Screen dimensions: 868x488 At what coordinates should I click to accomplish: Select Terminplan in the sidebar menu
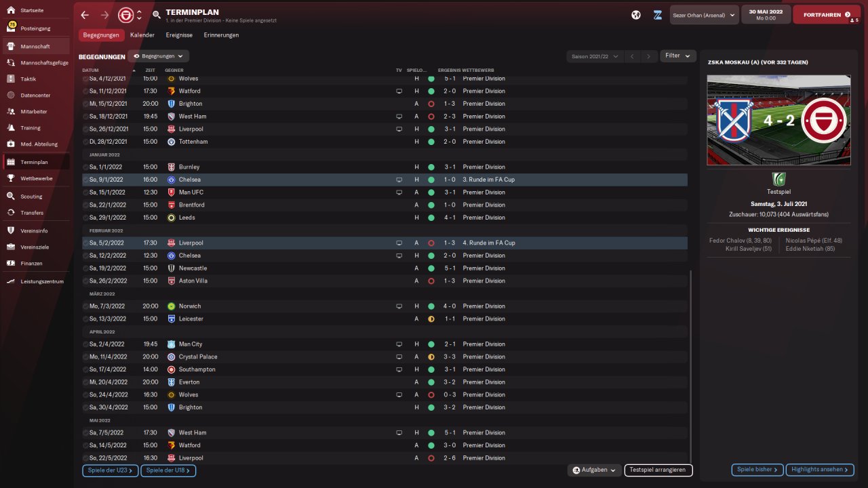[x=36, y=162]
